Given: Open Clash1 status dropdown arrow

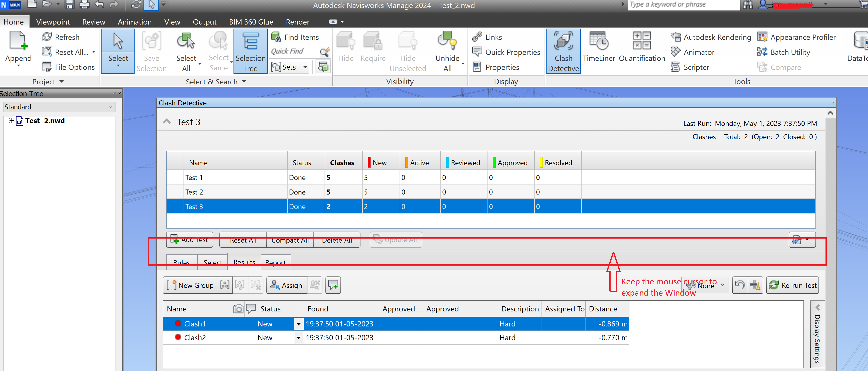Looking at the screenshot, I should pos(298,324).
